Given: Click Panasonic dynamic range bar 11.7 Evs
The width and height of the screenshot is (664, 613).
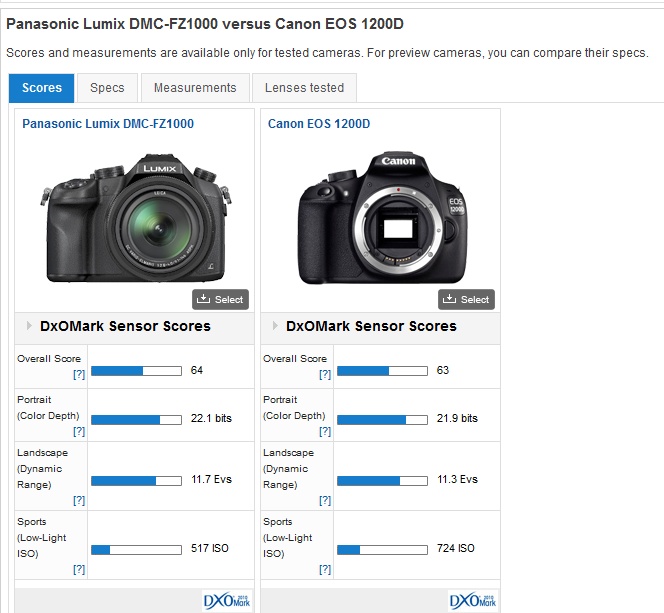Looking at the screenshot, I should tap(136, 480).
